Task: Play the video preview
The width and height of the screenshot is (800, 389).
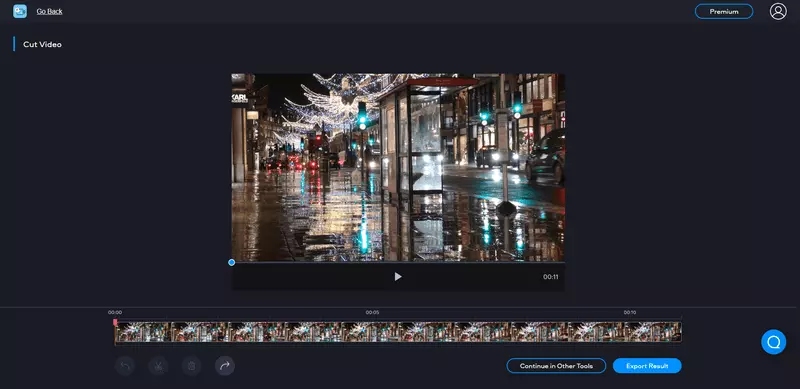Action: tap(398, 277)
